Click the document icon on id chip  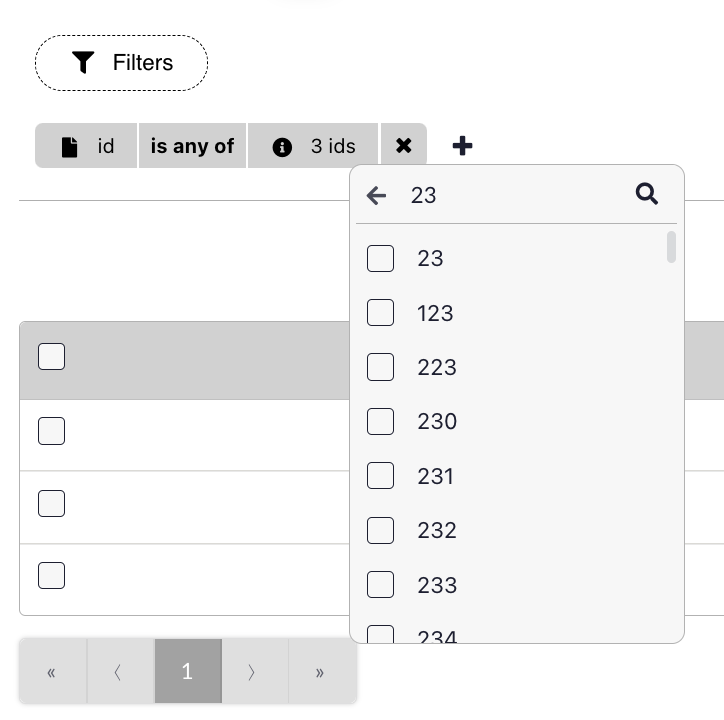click(x=69, y=147)
